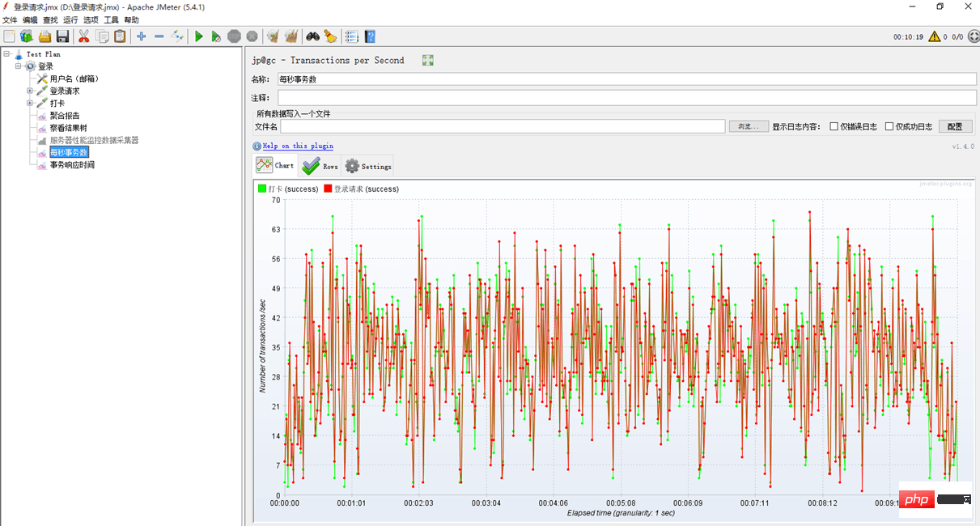Image resolution: width=980 pixels, height=526 pixels.
Task: Enable the 仅成功日志 checkbox
Action: click(x=889, y=126)
